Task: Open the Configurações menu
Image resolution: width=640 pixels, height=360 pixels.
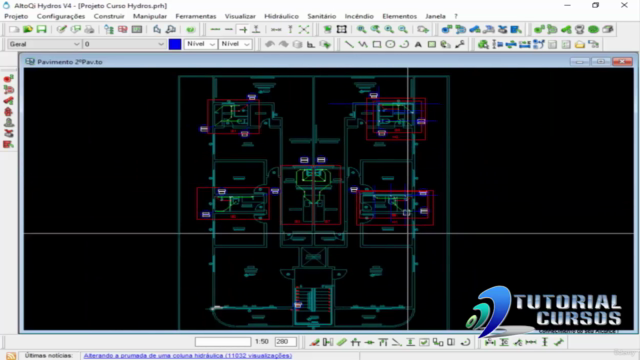Action: tap(61, 16)
